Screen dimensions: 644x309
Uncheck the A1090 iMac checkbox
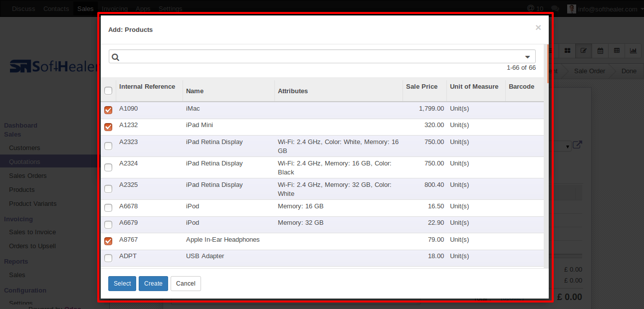pos(108,110)
